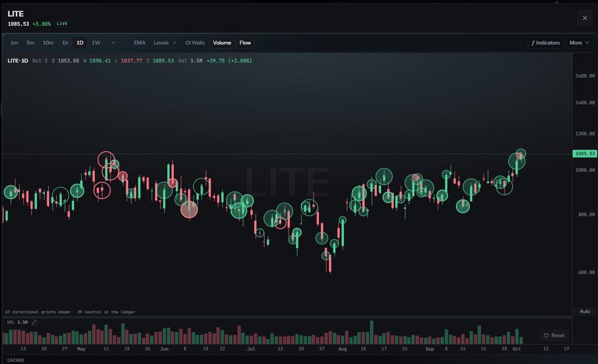Click the high value 1090.41
Image resolution: width=598 pixels, height=364 pixels.
point(100,61)
